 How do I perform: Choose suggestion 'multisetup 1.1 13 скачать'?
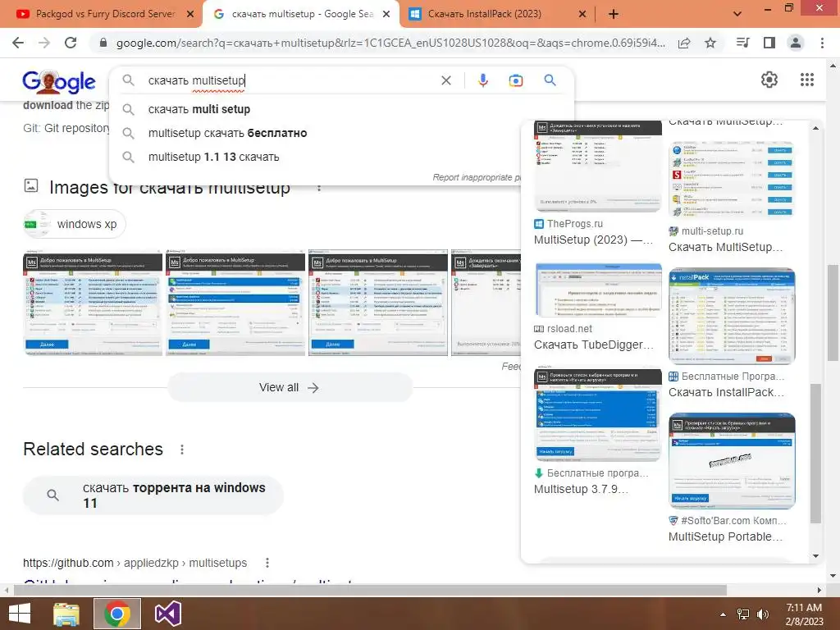[x=341, y=157]
